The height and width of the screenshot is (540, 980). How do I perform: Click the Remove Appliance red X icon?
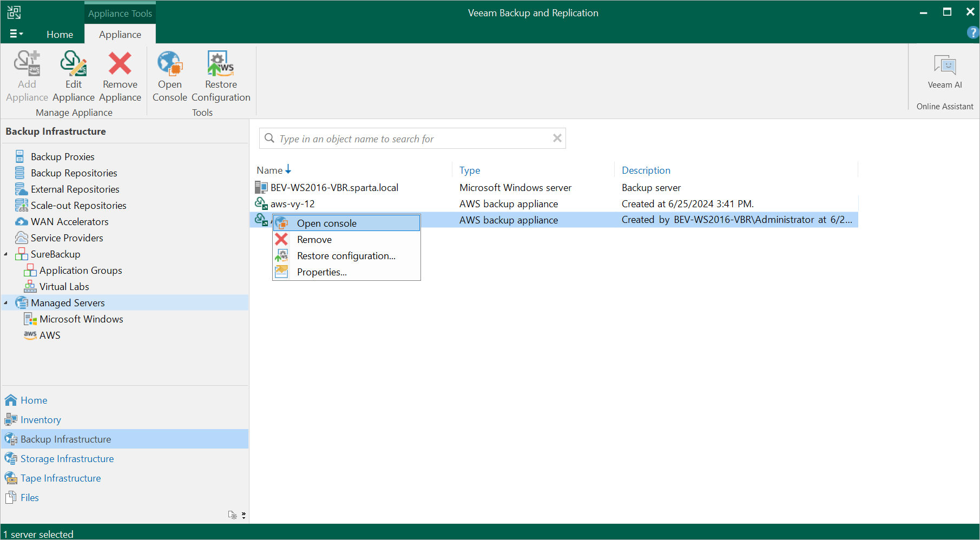pos(120,64)
